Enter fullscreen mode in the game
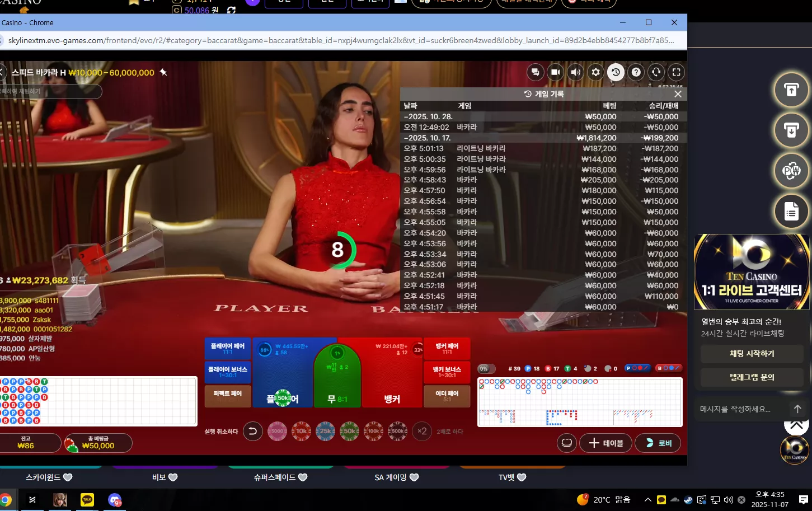The width and height of the screenshot is (812, 511). coord(677,72)
